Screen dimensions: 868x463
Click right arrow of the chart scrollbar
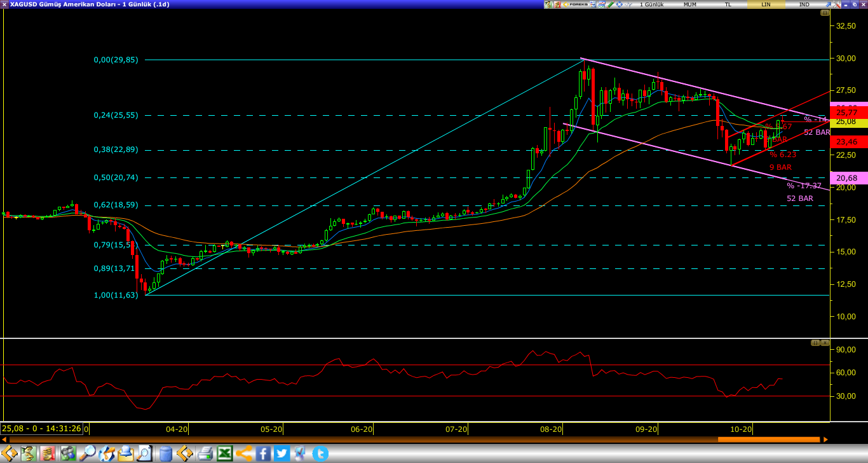(x=825, y=439)
